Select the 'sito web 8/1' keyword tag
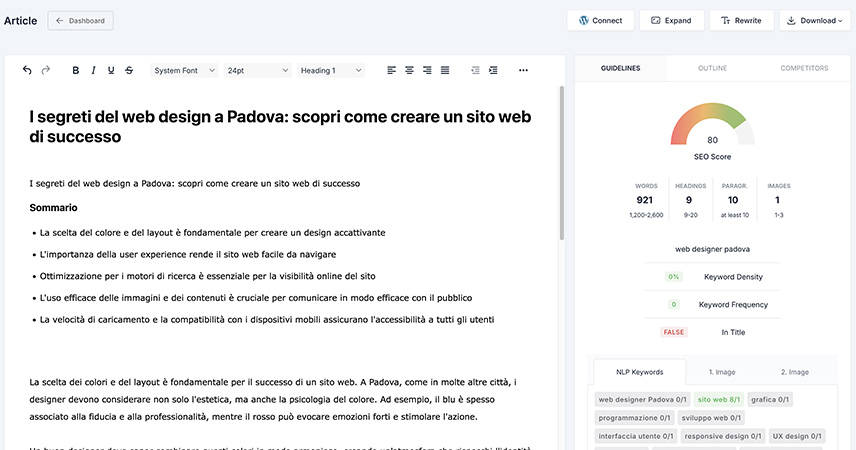Image resolution: width=856 pixels, height=450 pixels. tap(719, 399)
